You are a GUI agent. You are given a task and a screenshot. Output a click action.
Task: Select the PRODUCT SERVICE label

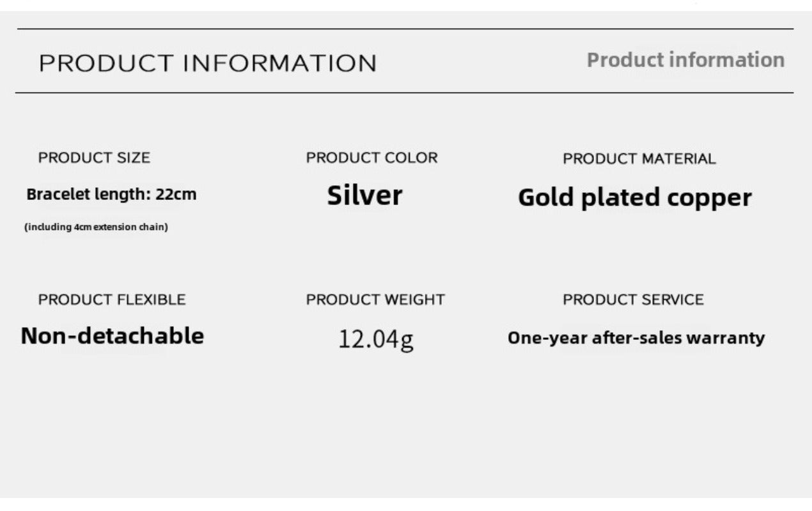click(633, 300)
